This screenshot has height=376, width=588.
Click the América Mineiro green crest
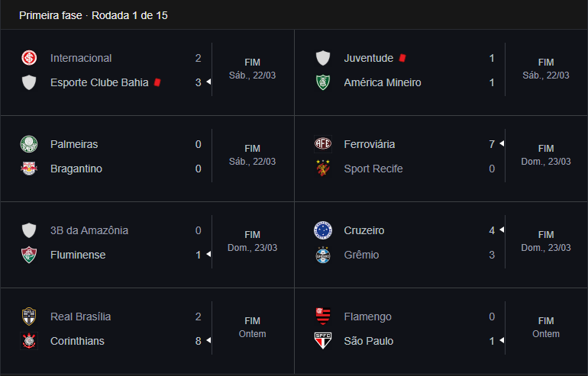coord(323,82)
